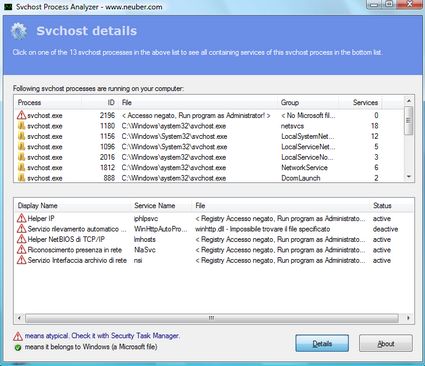Click the winhttp.dll file entry
This screenshot has width=425, height=366.
tap(263, 229)
